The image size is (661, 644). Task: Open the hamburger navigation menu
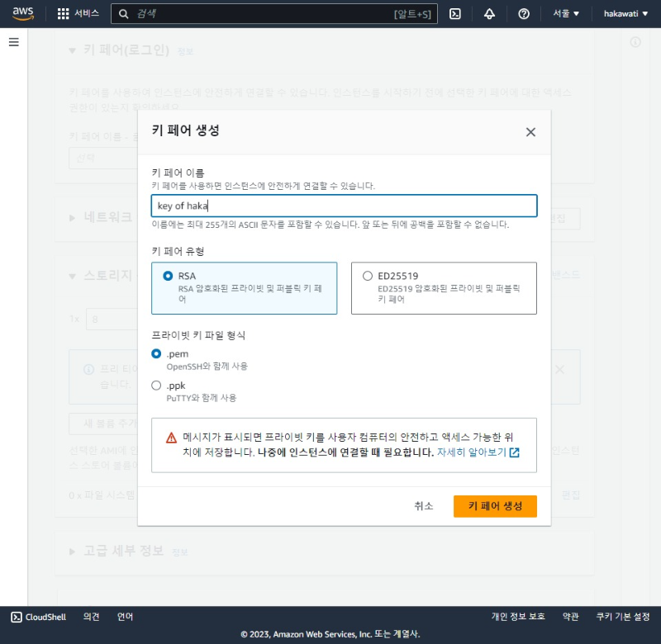coord(13,42)
